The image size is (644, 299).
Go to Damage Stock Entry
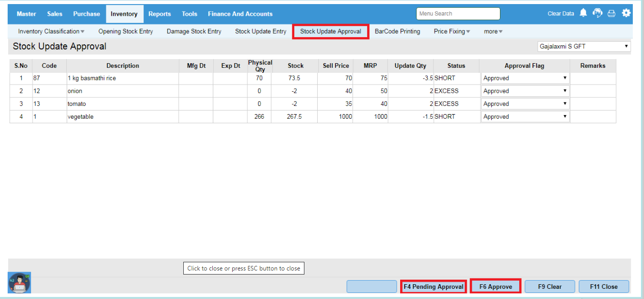coord(194,32)
